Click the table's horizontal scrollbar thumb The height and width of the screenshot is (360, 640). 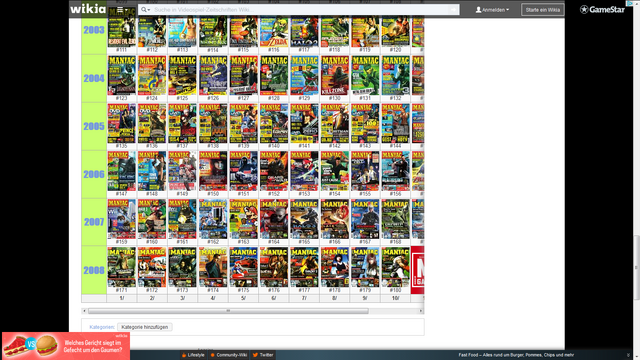(228, 311)
